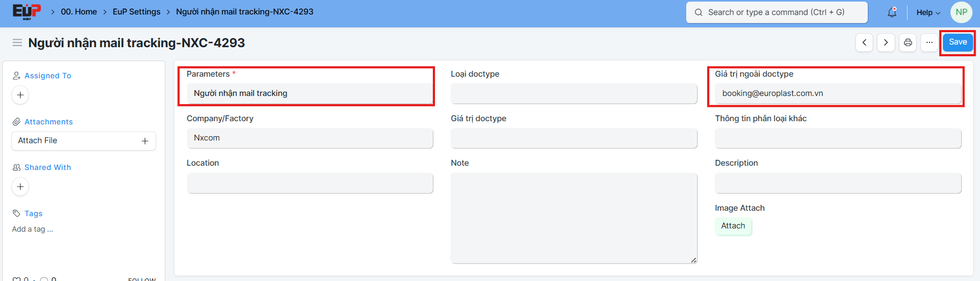The image size is (980, 281).
Task: Go to previous document arrow
Action: click(864, 42)
